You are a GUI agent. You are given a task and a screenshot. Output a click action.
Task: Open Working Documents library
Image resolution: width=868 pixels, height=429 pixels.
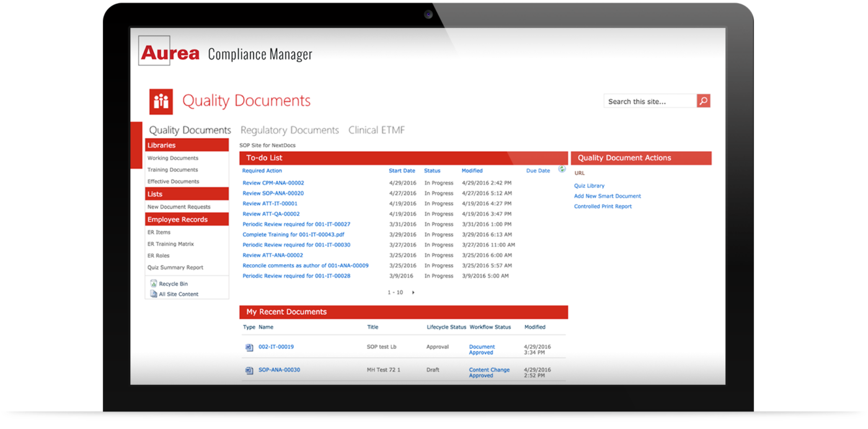[173, 158]
